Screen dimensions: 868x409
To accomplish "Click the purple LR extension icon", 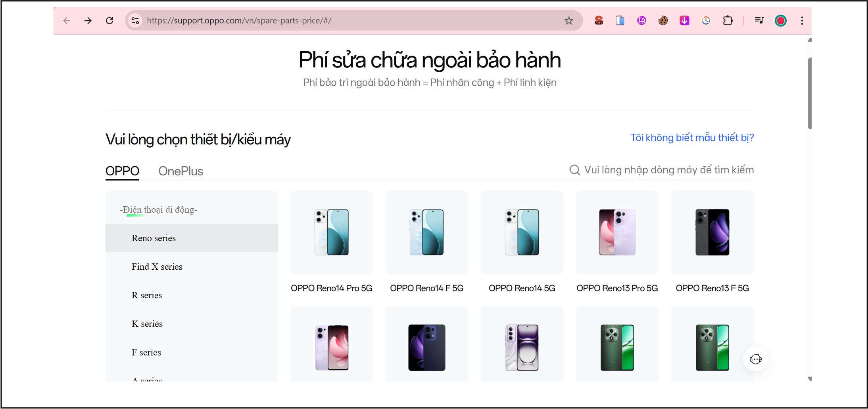I will click(x=641, y=20).
